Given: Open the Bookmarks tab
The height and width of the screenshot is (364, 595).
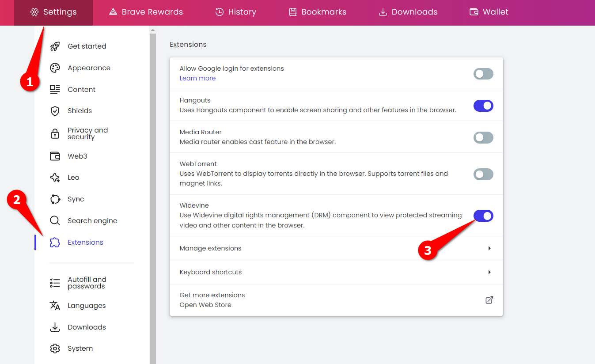Looking at the screenshot, I should pos(317,12).
